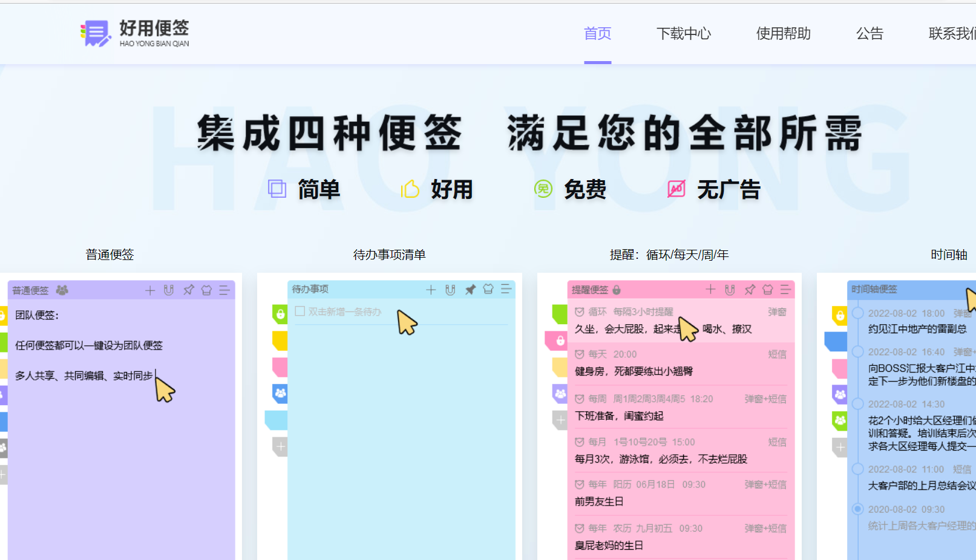Open the 提醒便签 hamburger menu

tap(786, 290)
